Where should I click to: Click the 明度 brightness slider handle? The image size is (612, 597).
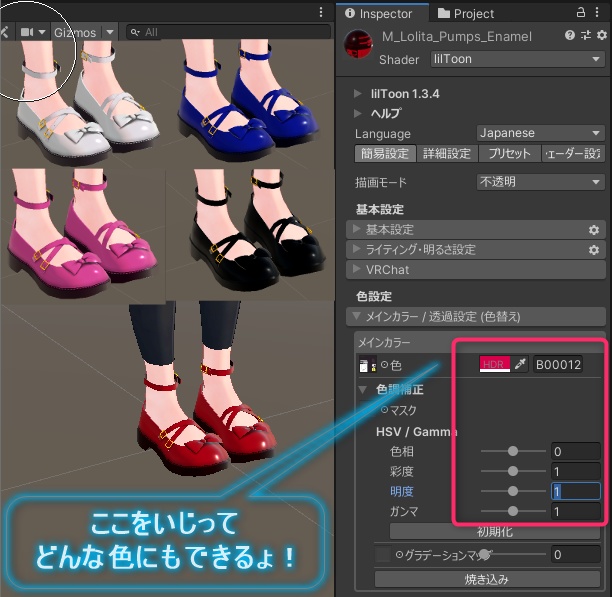click(513, 491)
